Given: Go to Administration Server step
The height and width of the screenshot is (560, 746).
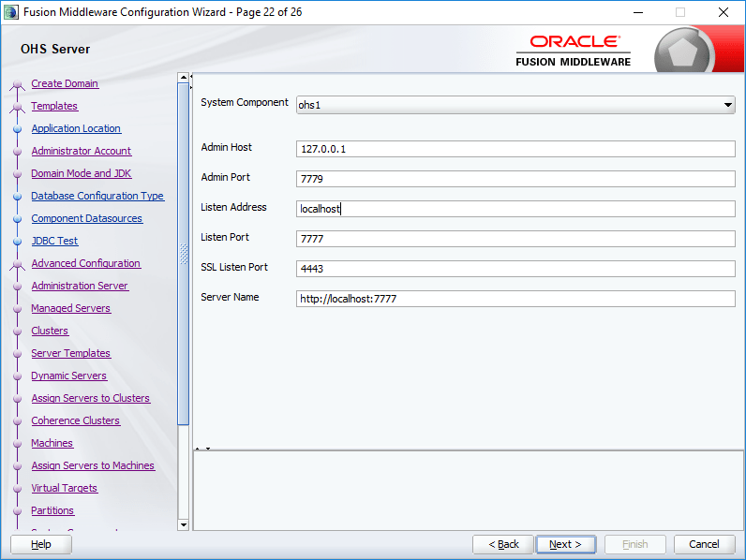Looking at the screenshot, I should point(80,286).
